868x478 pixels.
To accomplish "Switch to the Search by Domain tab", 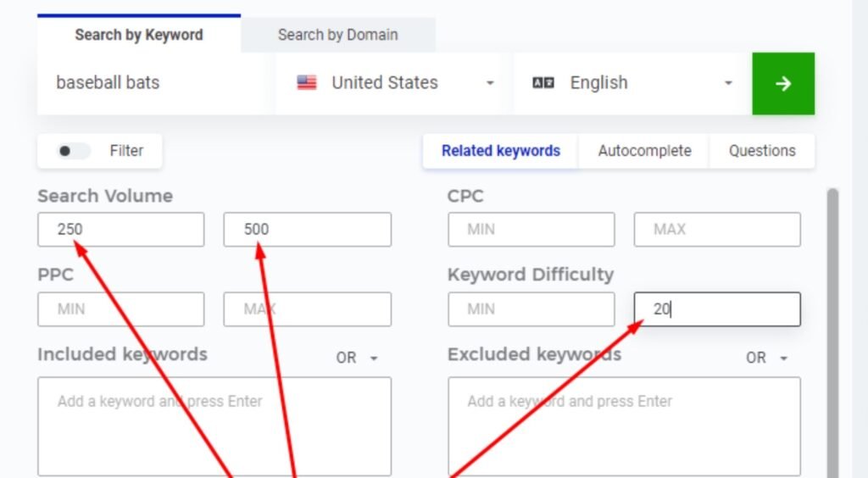I will pyautogui.click(x=337, y=35).
